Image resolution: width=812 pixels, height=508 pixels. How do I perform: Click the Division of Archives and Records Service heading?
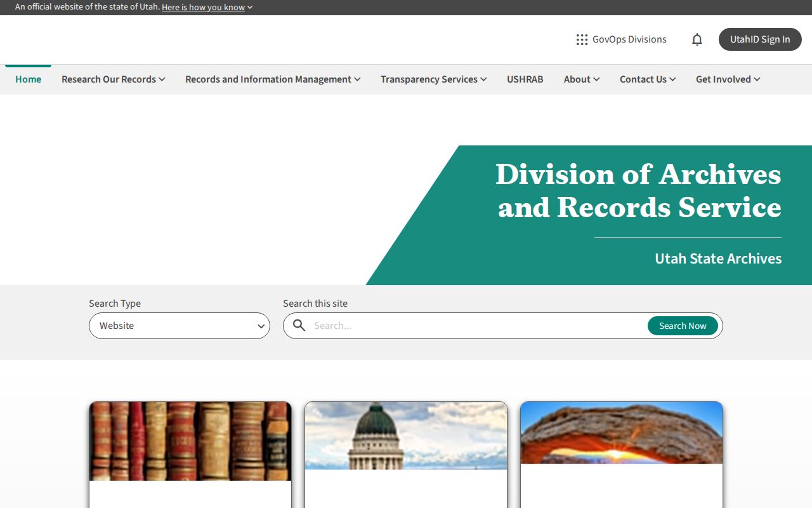point(638,190)
